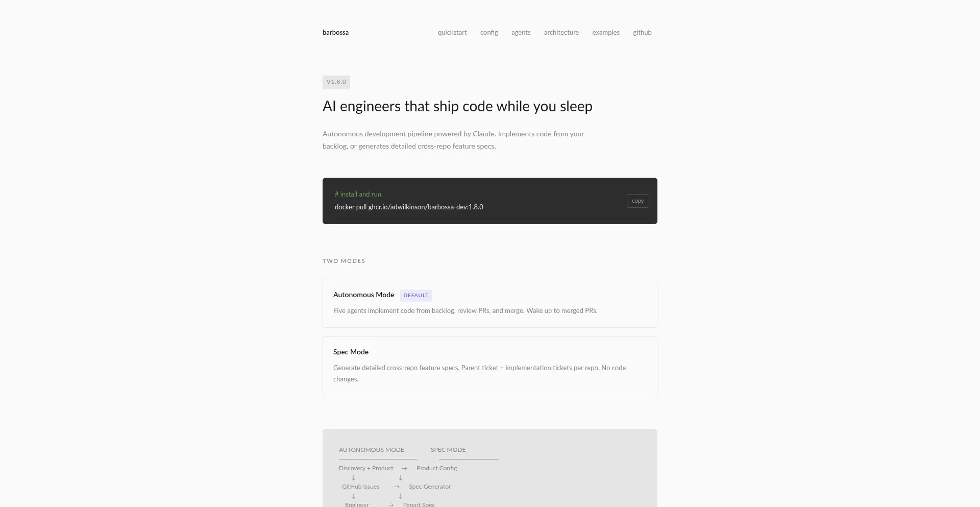Go to the config section
980x507 pixels.
tap(489, 33)
